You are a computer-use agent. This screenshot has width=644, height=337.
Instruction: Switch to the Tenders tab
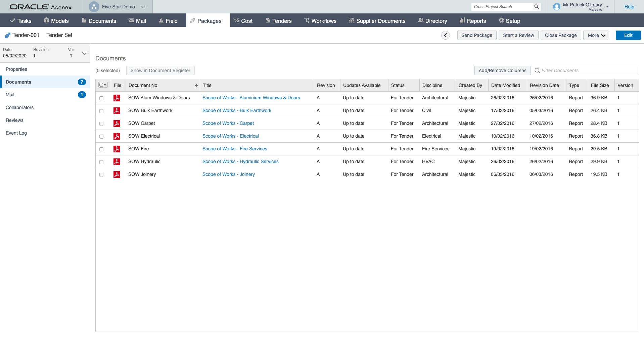pyautogui.click(x=278, y=20)
